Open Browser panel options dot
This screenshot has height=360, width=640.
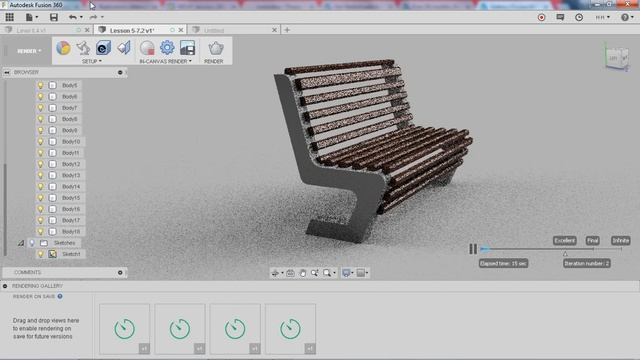coord(120,72)
